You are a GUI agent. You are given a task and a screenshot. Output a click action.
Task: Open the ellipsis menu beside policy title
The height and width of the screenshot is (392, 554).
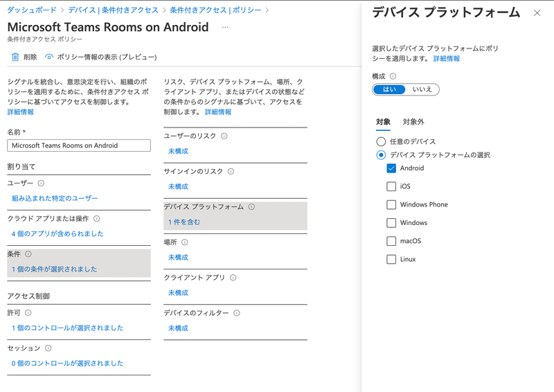(225, 27)
